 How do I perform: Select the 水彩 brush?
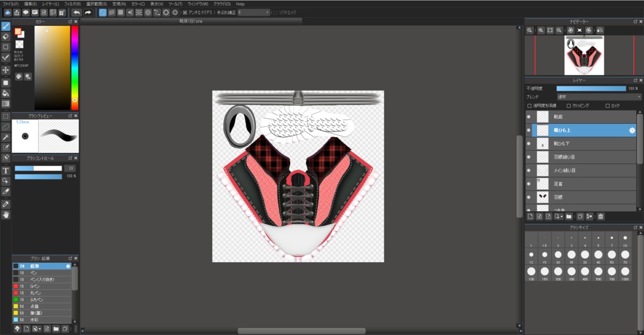tap(42, 319)
